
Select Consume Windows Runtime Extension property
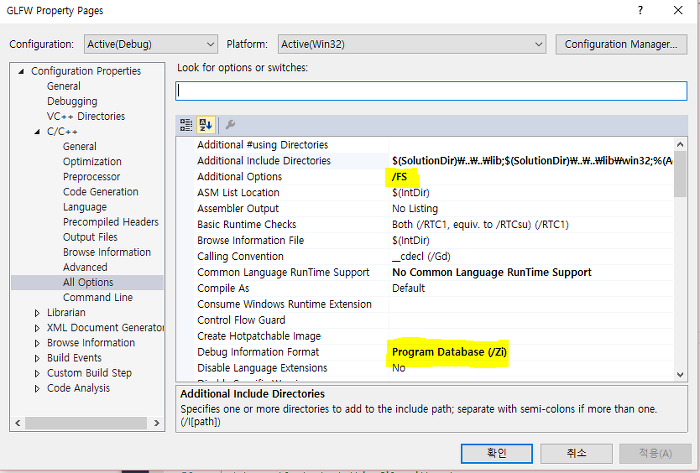[284, 304]
